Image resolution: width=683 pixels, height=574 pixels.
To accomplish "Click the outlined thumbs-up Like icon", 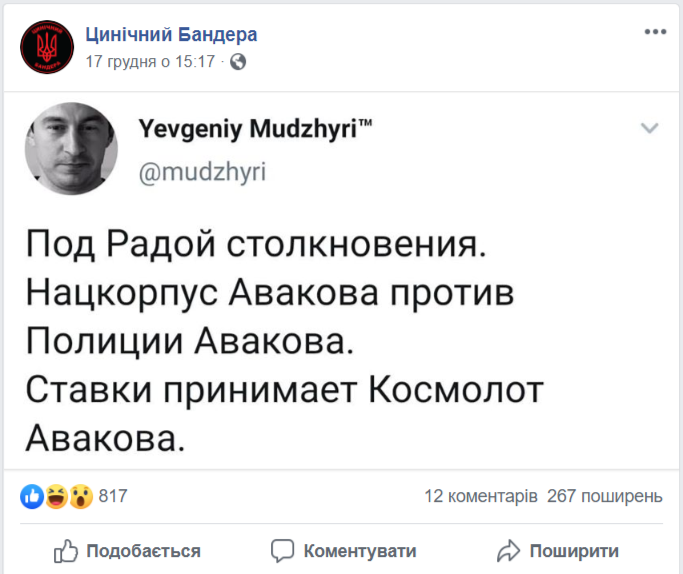I will 66,551.
